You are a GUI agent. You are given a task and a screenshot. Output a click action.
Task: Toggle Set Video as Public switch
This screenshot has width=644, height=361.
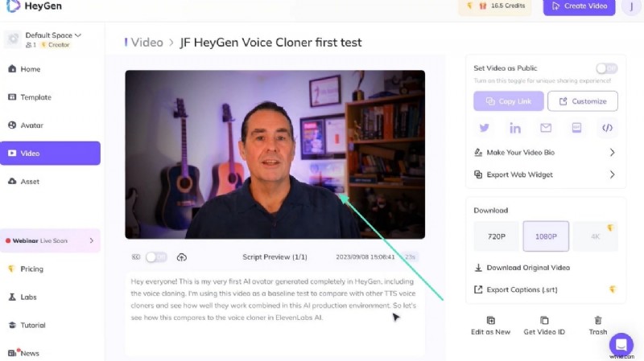click(607, 68)
